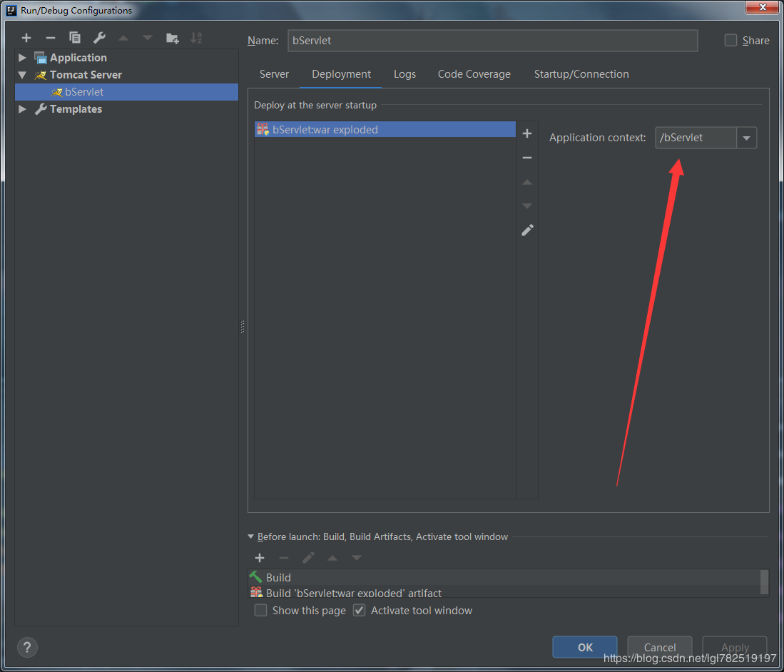
Task: Remove selected configuration with minus icon
Action: click(x=50, y=38)
